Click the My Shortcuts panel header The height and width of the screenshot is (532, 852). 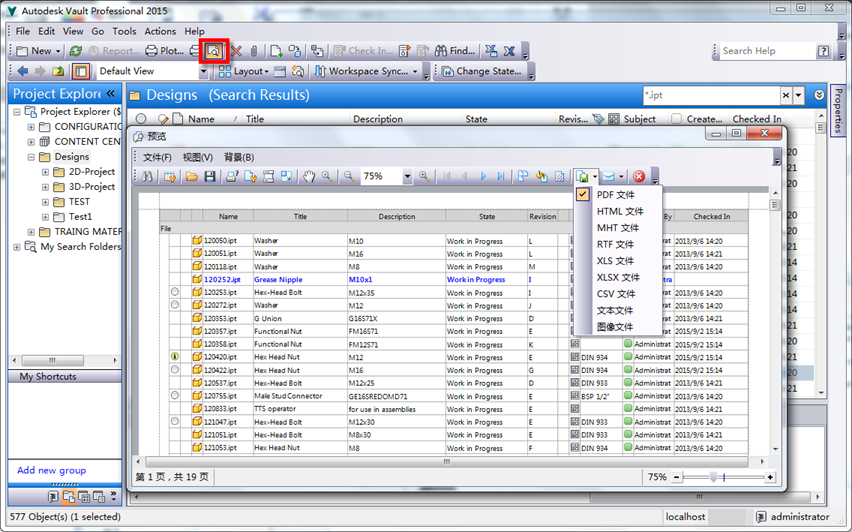[65, 376]
